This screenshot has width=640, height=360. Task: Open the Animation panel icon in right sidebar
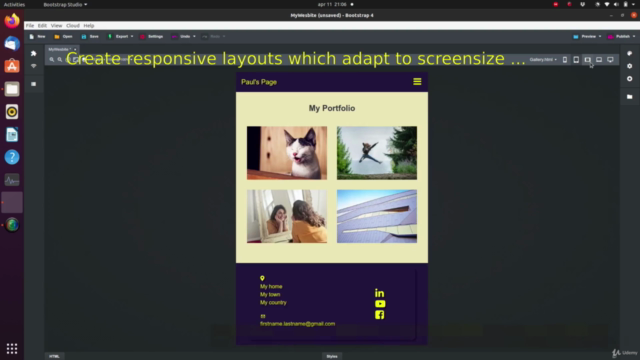click(x=629, y=79)
